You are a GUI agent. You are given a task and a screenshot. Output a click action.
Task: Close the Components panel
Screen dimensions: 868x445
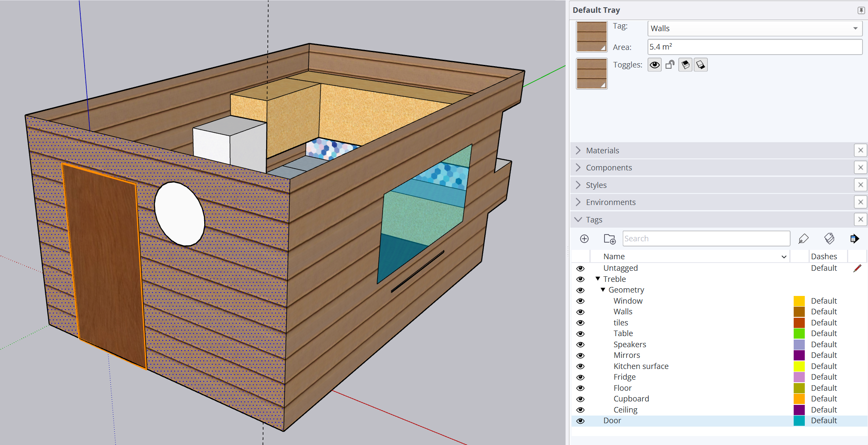[861, 167]
